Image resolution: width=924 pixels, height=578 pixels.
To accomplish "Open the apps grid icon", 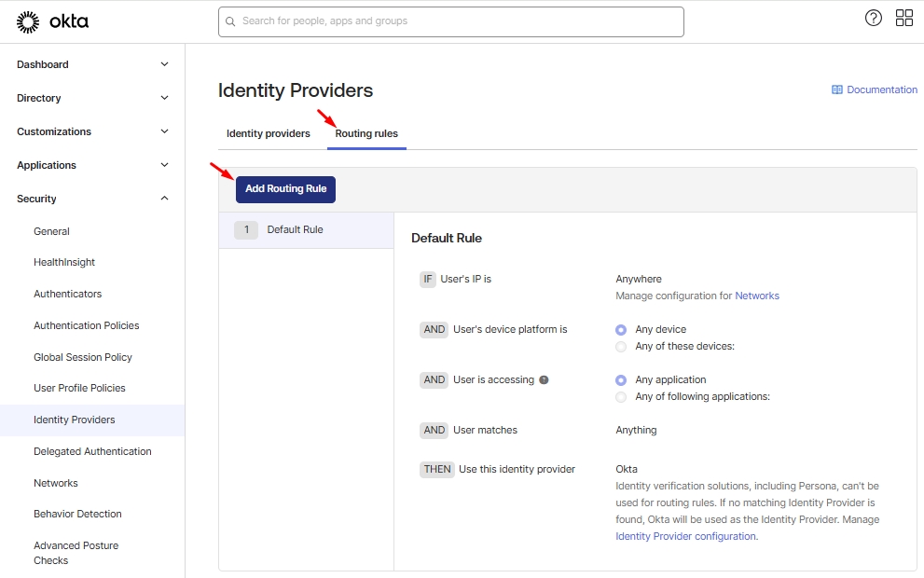I will point(903,18).
